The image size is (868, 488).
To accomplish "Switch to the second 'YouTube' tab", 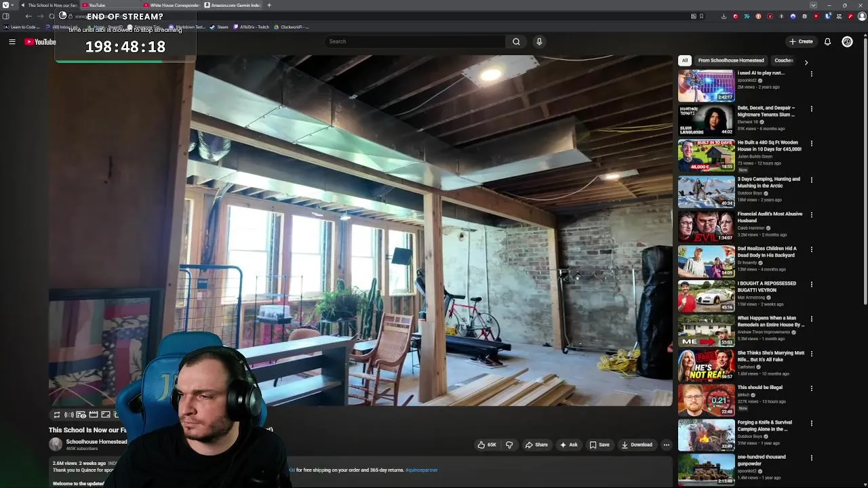I will coord(111,5).
